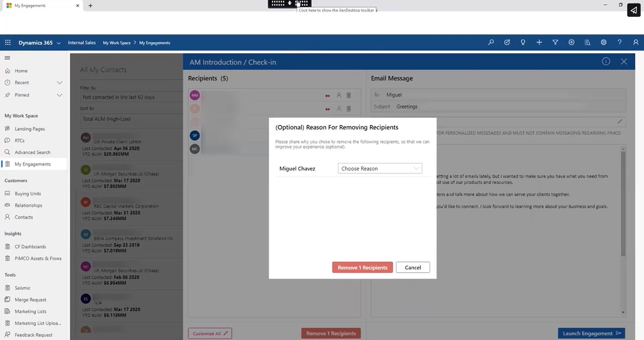The image size is (644, 340).
Task: Open the Choose Reason dropdown
Action: pos(380,168)
